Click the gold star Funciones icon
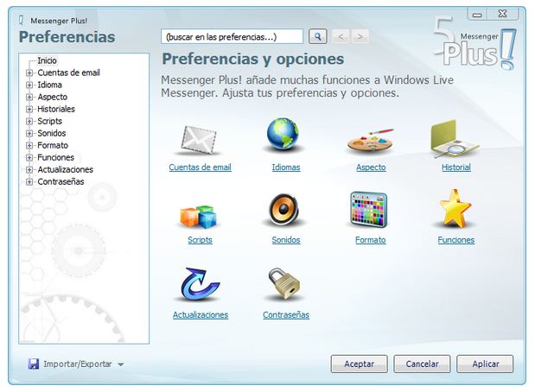This screenshot has height=392, width=535. point(455,209)
